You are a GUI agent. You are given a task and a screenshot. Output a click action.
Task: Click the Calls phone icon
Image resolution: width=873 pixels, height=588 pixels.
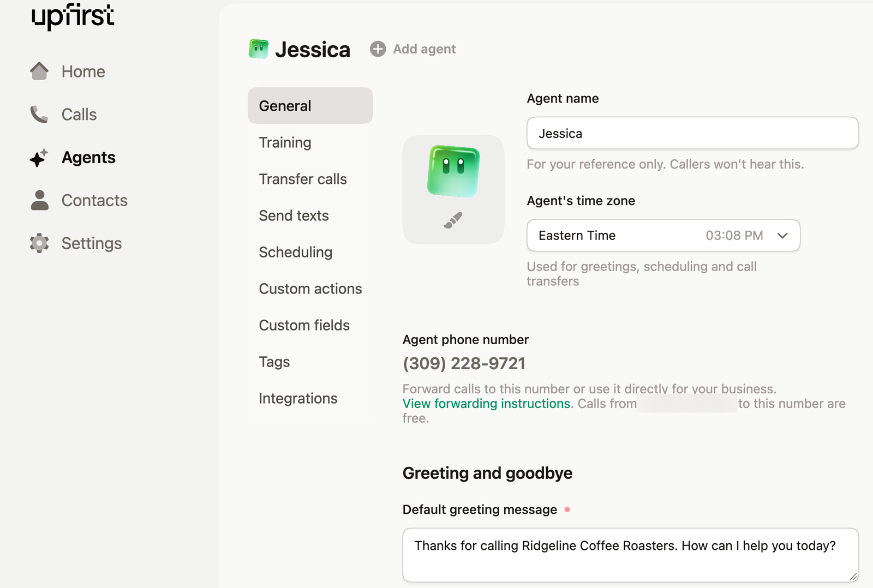click(x=39, y=114)
